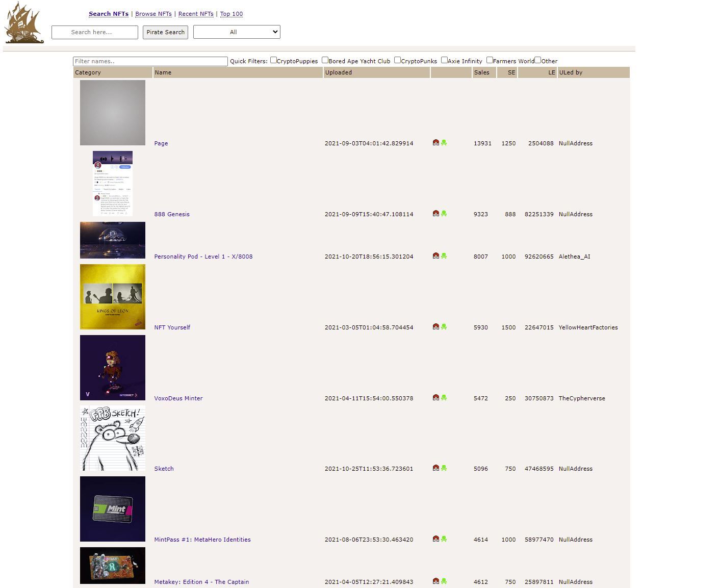Open the 888 Genesis link

tap(172, 214)
